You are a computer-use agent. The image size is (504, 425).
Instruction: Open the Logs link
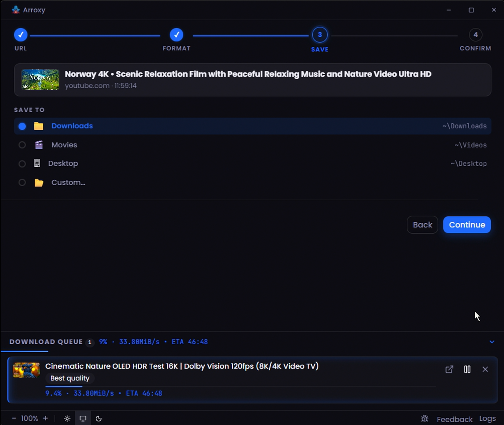coord(487,418)
